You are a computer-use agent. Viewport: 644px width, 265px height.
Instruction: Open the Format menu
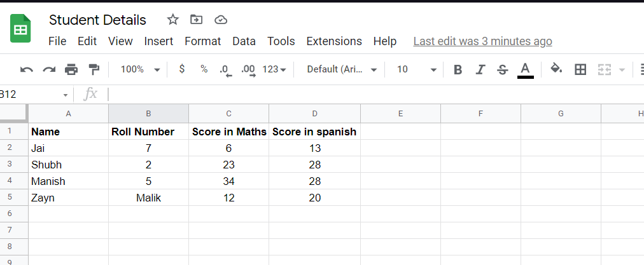(202, 41)
